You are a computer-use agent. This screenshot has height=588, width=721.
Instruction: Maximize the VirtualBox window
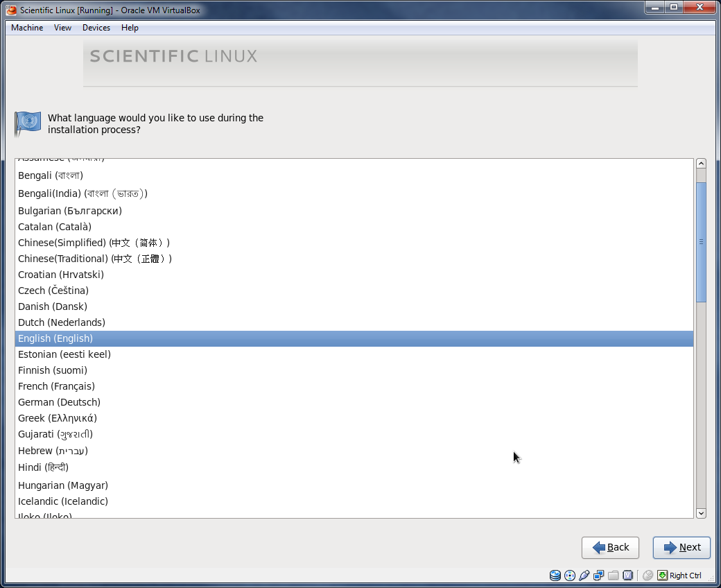click(674, 8)
